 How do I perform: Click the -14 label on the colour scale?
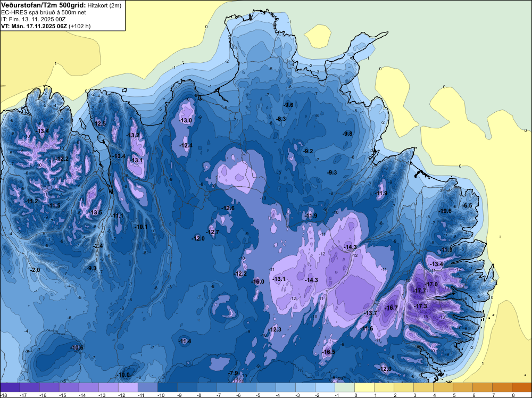[x=82, y=395]
